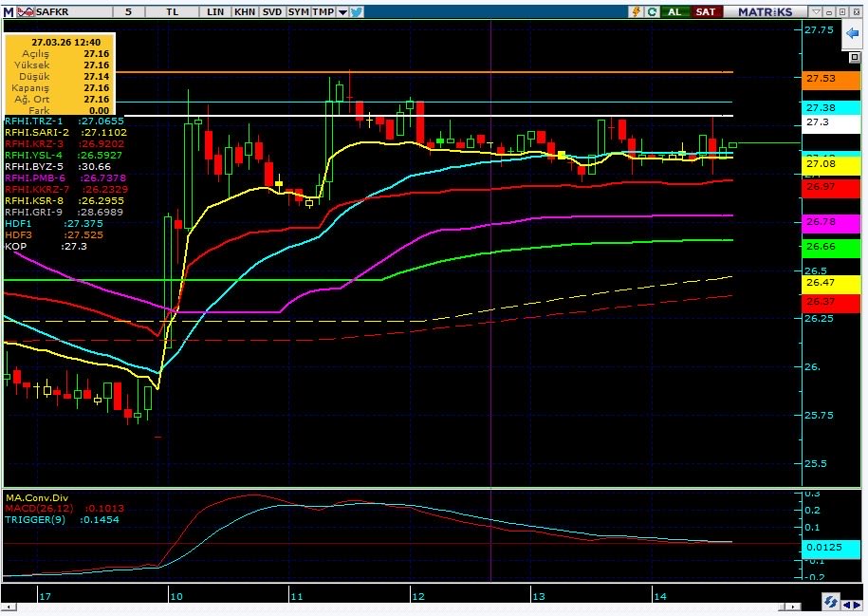
Task: Click the green AL buy button
Action: coord(674,11)
